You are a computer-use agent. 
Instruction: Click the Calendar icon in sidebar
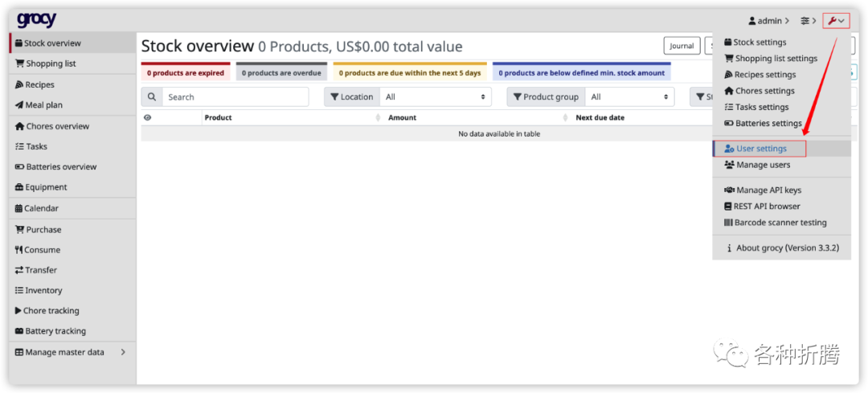18,208
